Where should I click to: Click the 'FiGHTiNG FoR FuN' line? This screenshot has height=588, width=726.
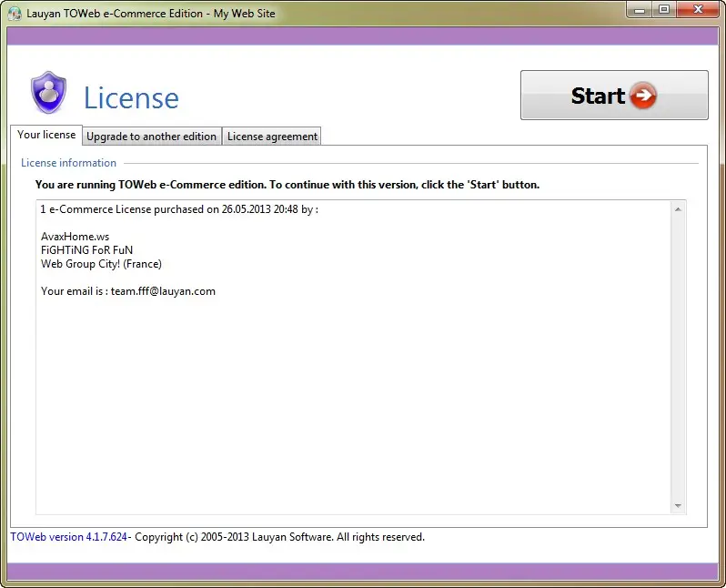tap(86, 250)
